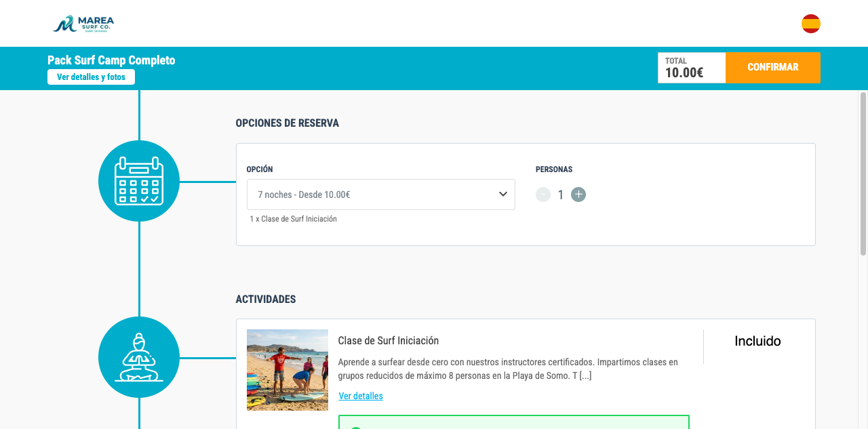868x429 pixels.
Task: Decrease persons with the minus button
Action: (543, 195)
